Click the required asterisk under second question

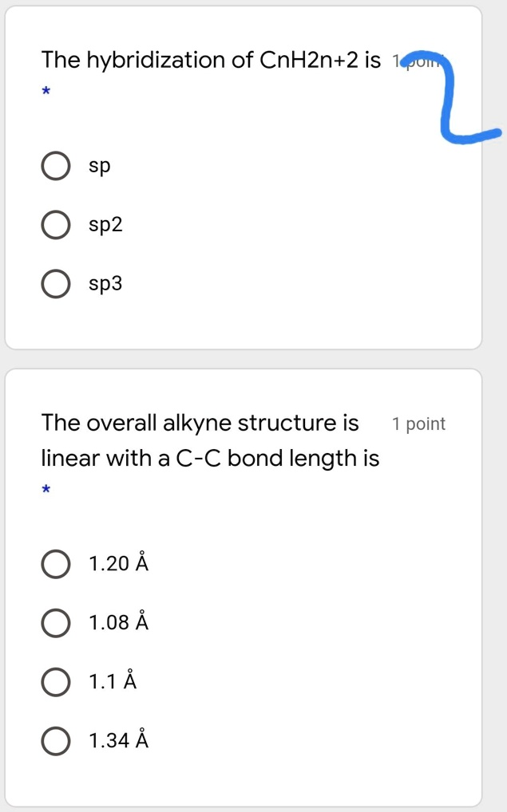pos(46,489)
